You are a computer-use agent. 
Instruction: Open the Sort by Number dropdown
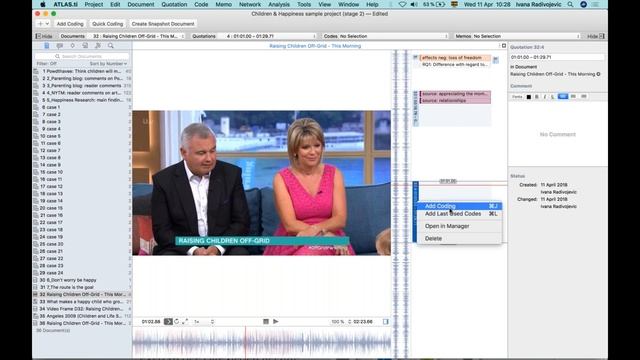coord(108,64)
